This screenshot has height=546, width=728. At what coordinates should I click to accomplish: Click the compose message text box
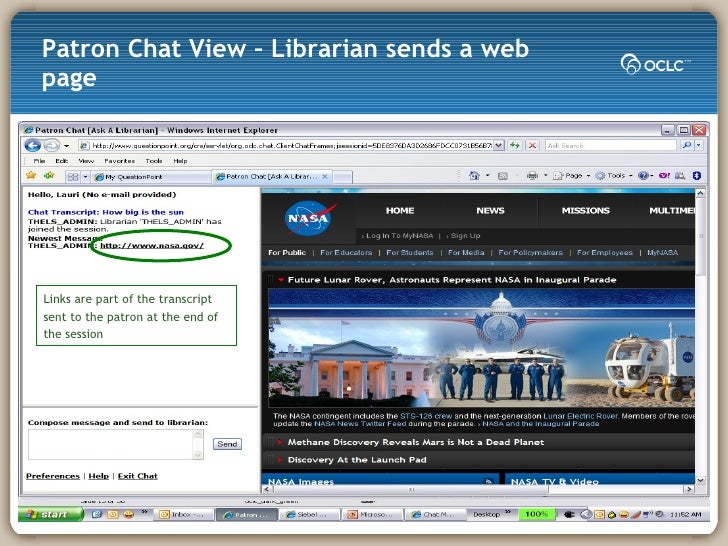[x=111, y=444]
